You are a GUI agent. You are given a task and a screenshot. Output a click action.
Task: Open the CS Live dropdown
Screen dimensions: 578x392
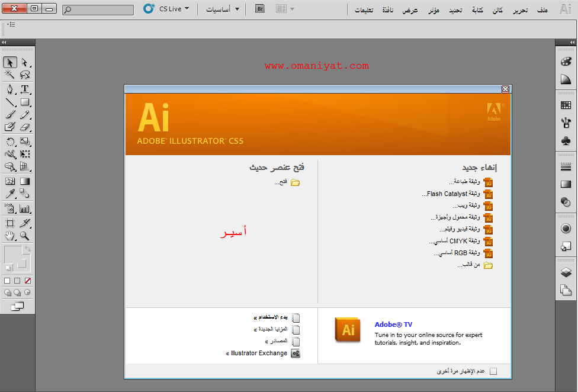coord(166,8)
